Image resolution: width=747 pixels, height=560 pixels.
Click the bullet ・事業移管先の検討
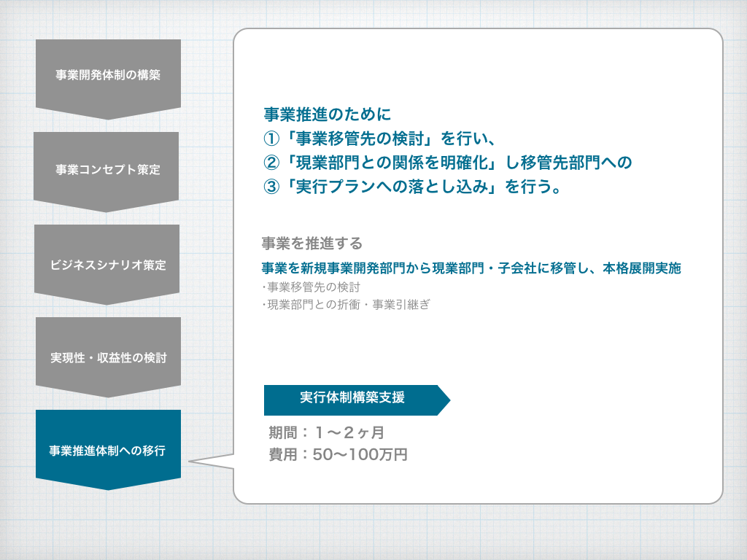point(311,287)
